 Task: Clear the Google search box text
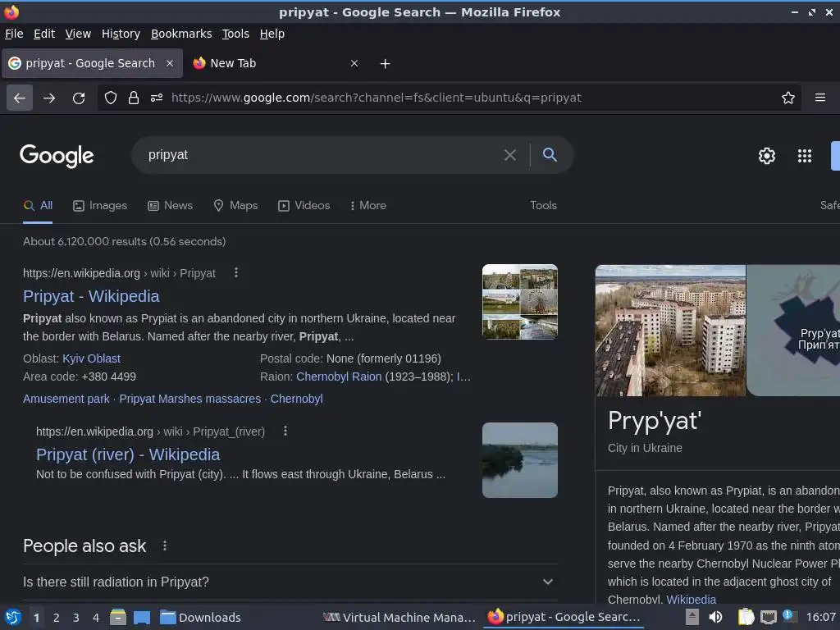pos(510,155)
